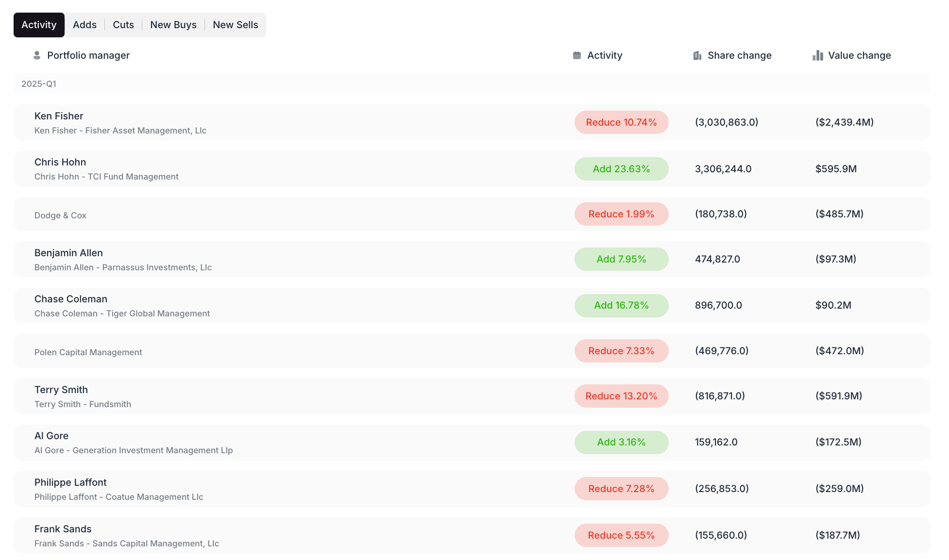949x560 pixels.
Task: Sort by the Share change column header
Action: click(x=739, y=55)
